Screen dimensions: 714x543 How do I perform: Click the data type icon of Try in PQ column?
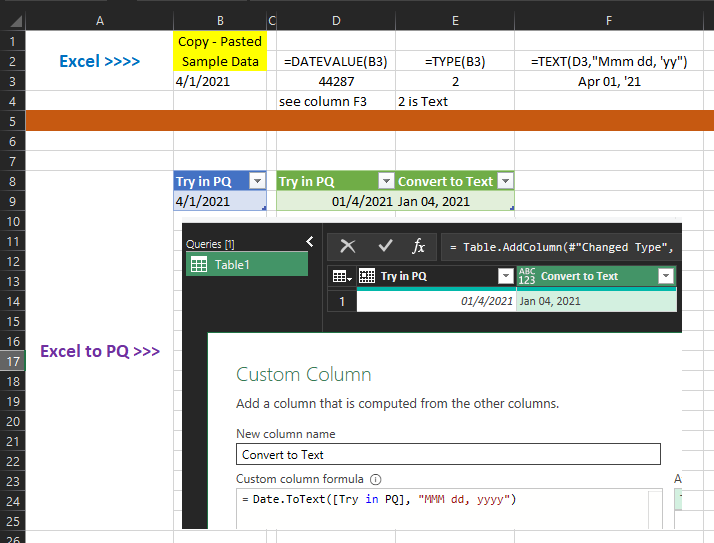click(x=367, y=276)
